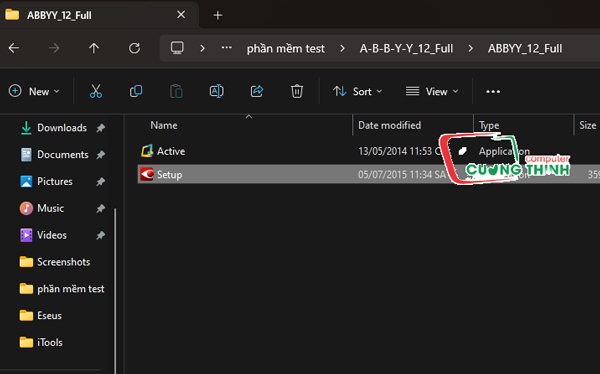Click the Copy icon in toolbar

click(136, 91)
